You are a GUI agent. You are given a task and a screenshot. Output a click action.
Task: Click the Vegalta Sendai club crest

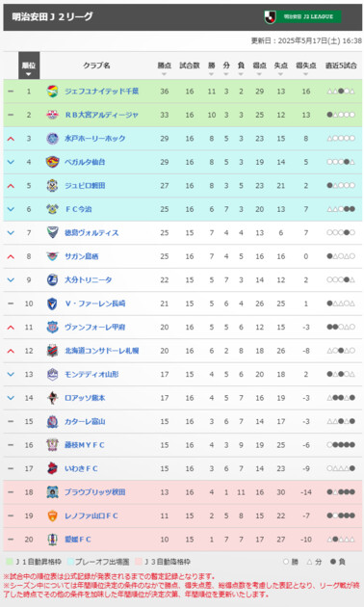pyautogui.click(x=52, y=162)
